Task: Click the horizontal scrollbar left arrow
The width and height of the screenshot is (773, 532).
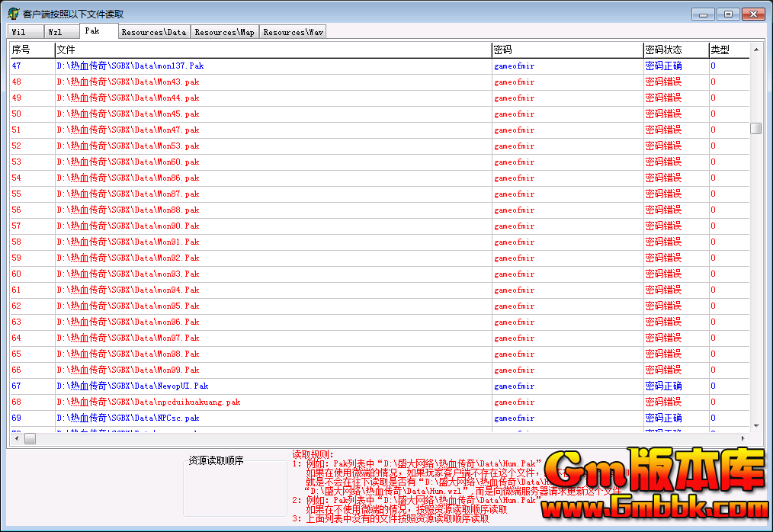Action: point(16,438)
